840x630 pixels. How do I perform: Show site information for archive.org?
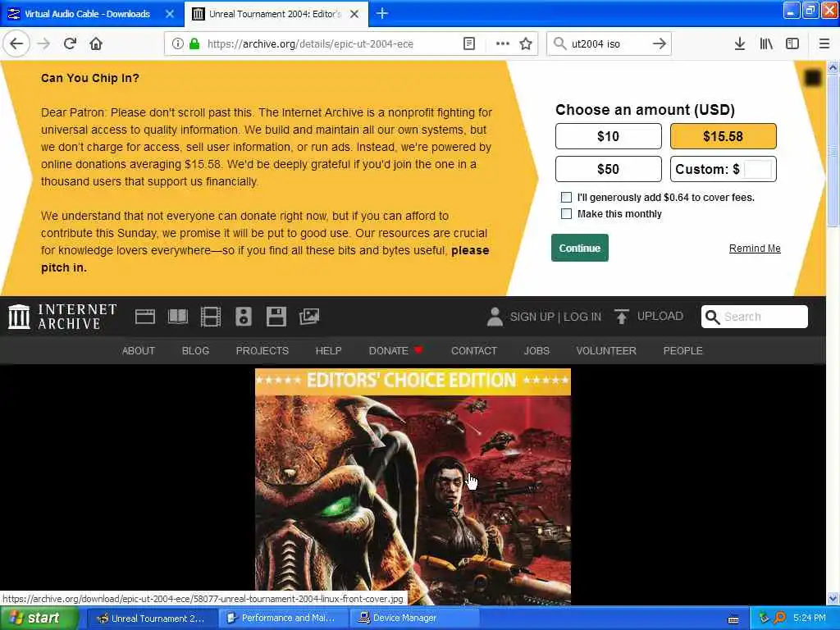[x=177, y=43]
